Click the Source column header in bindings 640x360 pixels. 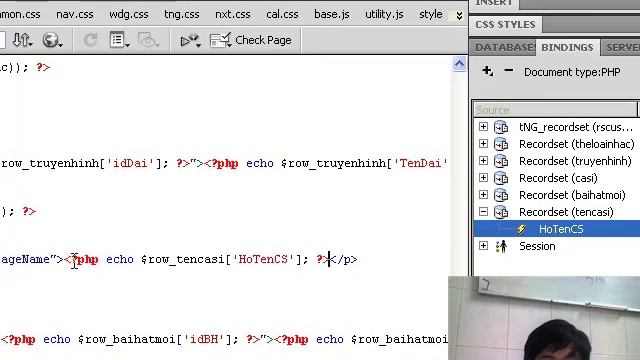point(555,110)
